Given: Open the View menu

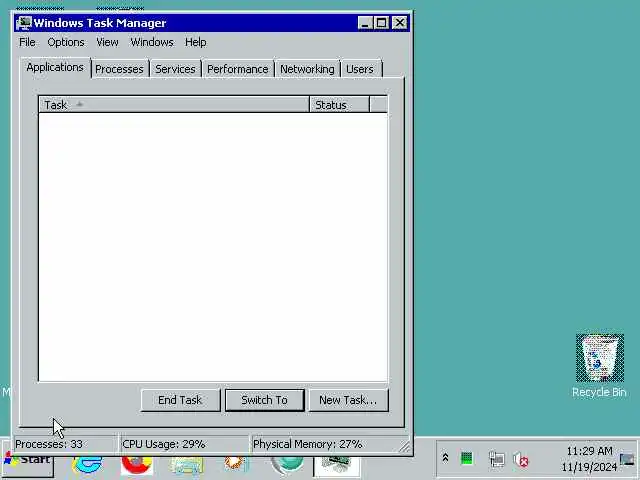Looking at the screenshot, I should click(x=107, y=42).
